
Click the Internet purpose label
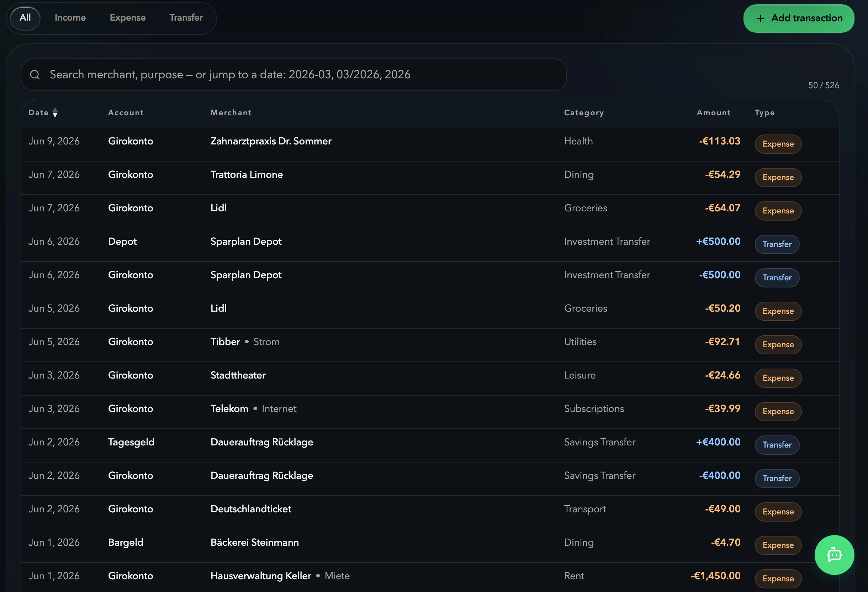coord(279,409)
